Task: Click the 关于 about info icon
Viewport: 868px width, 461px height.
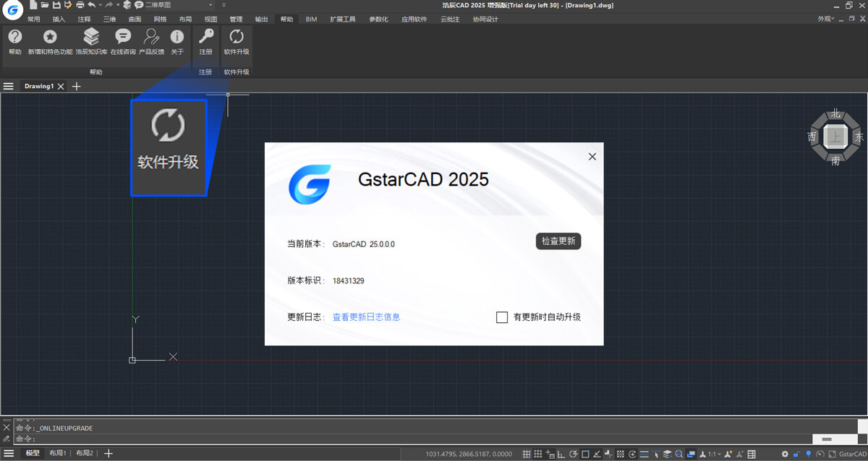Action: pyautogui.click(x=177, y=37)
